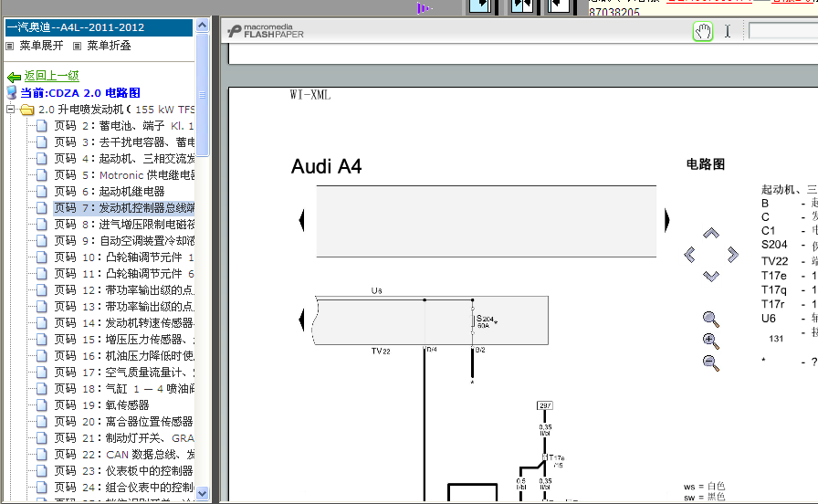Click the green back arrow icon
This screenshot has height=504, width=818.
[x=14, y=78]
